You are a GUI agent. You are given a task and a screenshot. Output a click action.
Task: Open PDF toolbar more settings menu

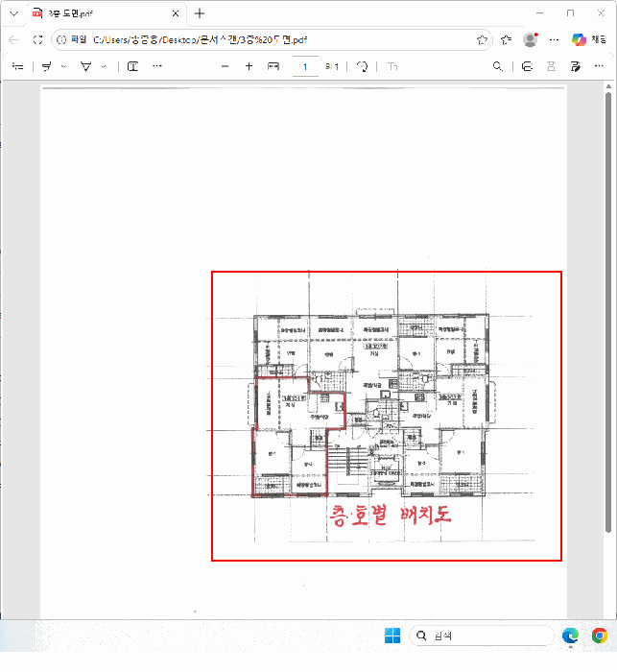pos(599,66)
